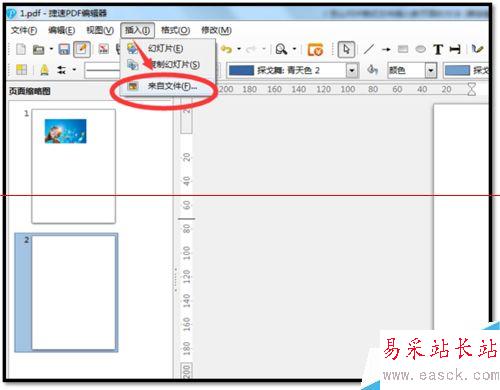The height and width of the screenshot is (390, 500).
Task: Click the save disk icon
Action: (x=64, y=49)
